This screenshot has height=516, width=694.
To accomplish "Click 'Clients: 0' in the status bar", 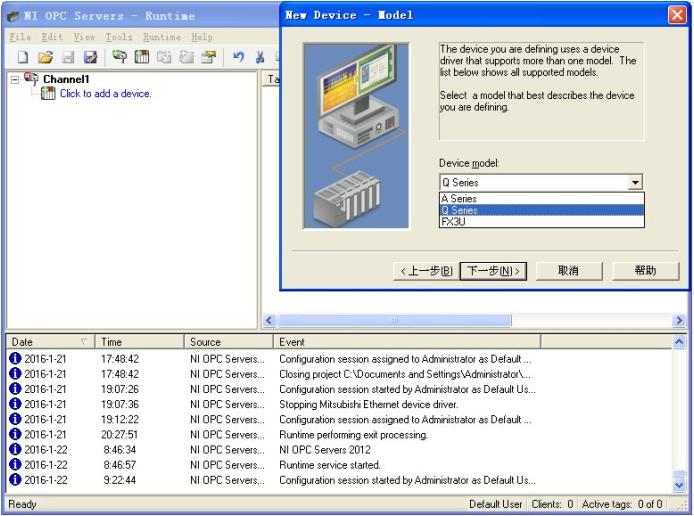I will 552,504.
